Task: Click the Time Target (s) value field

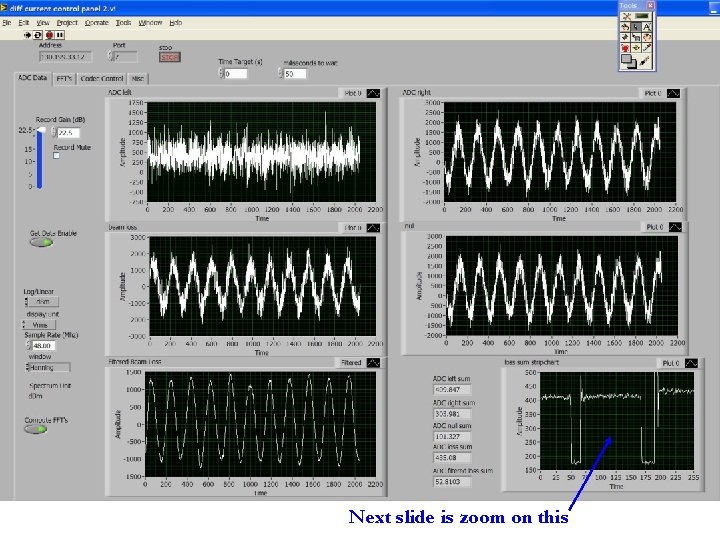Action: coord(236,73)
